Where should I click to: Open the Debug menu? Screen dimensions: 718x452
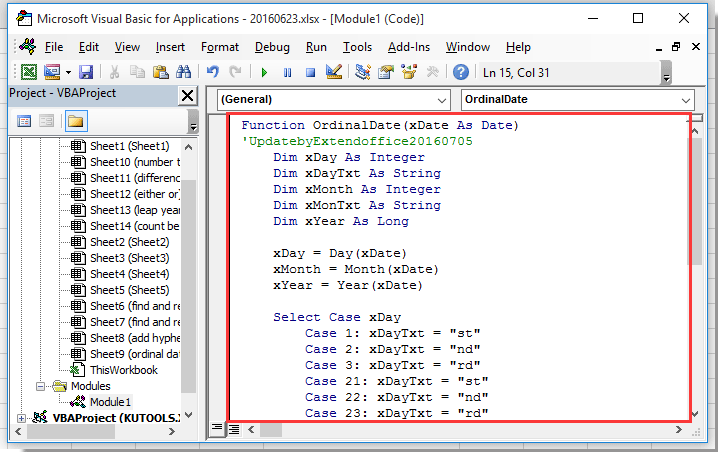click(272, 47)
